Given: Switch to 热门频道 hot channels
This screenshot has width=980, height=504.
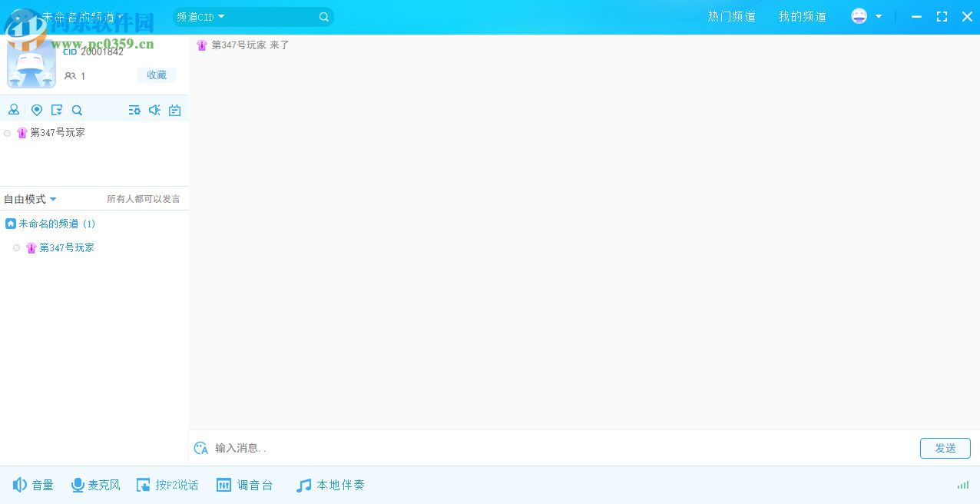Looking at the screenshot, I should [731, 16].
